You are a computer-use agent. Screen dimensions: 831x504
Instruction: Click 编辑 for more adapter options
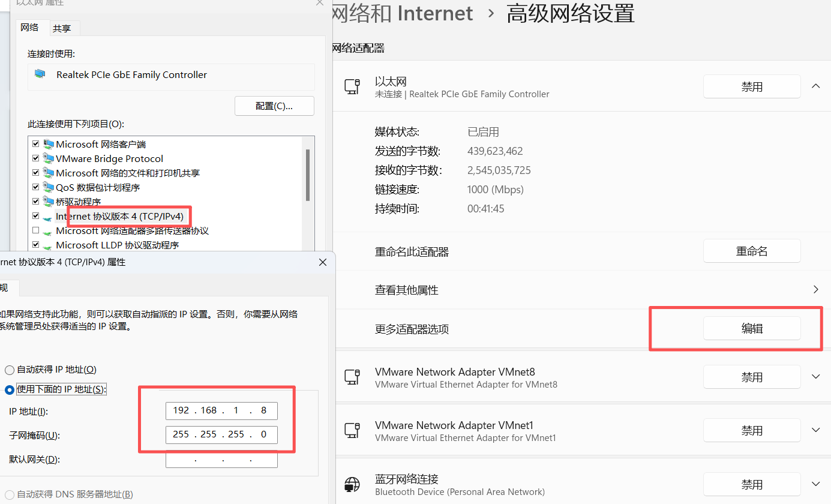[x=751, y=329]
